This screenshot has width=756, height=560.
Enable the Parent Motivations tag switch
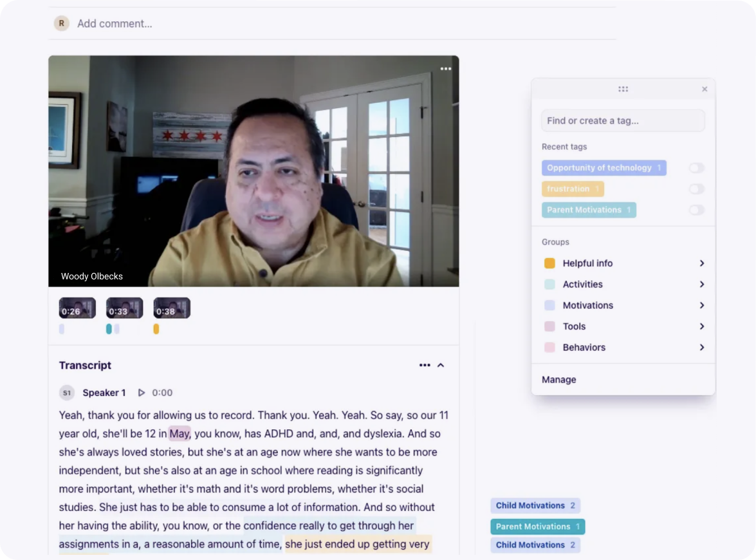696,210
